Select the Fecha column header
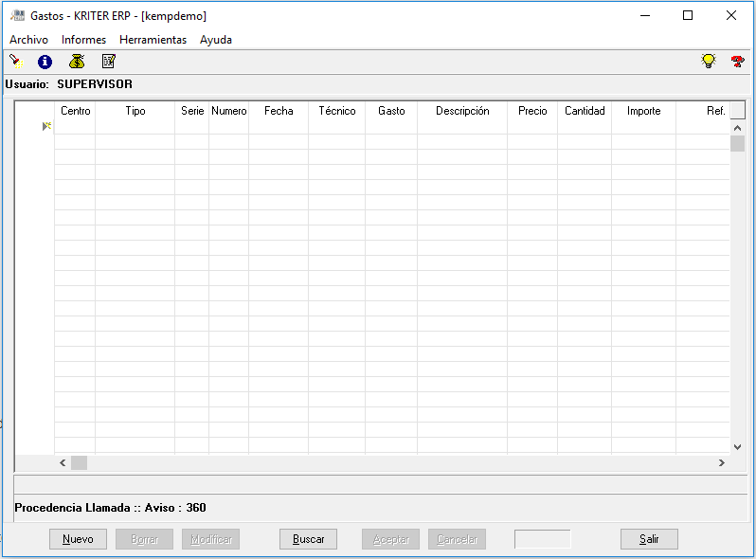Screen dimensions: 756x559 (x=279, y=111)
